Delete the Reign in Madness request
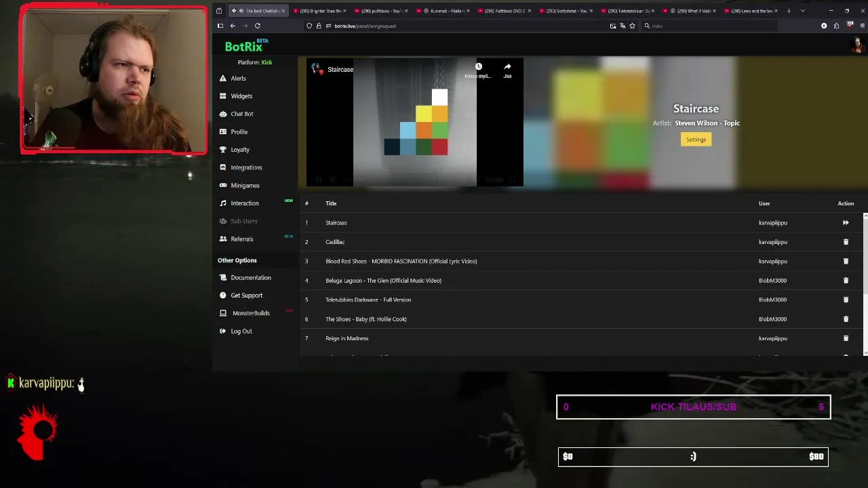 pos(846,338)
